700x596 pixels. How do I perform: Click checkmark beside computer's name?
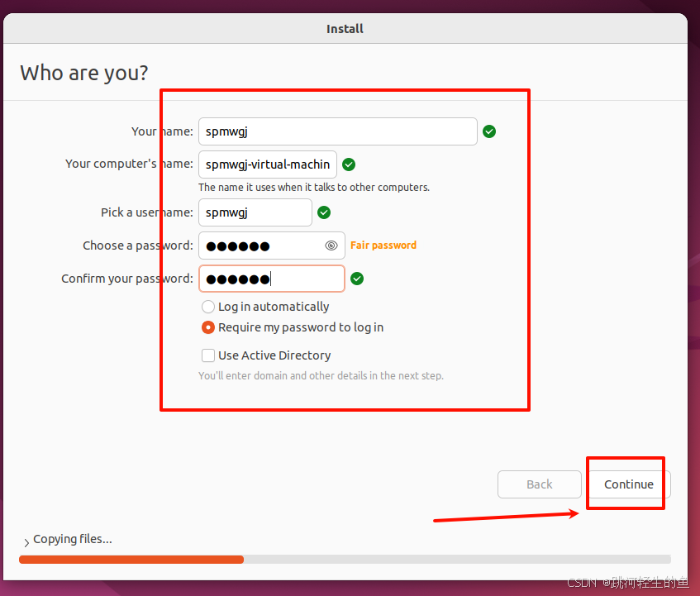[x=349, y=164]
